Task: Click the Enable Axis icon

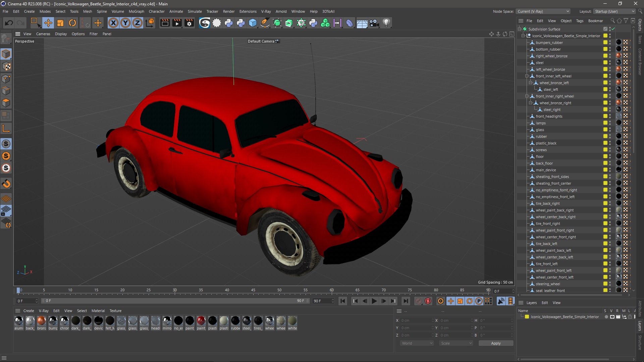Action: (x=6, y=128)
